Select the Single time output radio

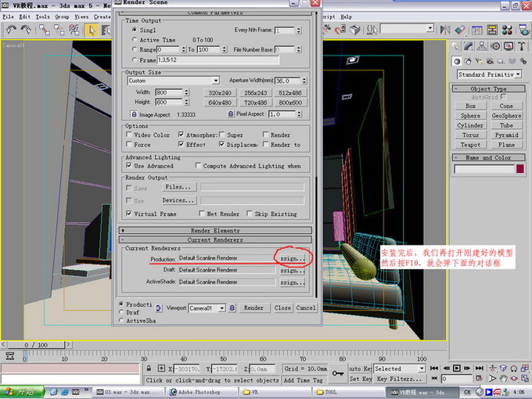click(x=135, y=30)
